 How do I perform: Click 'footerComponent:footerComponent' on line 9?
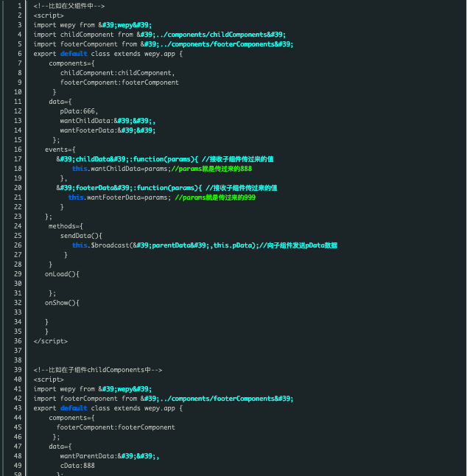[x=119, y=83]
